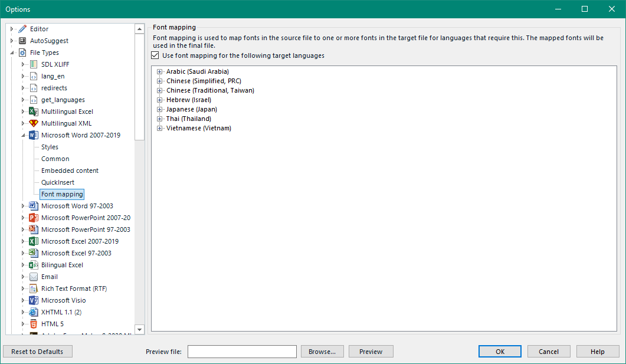Select the SDL XLIFF file type

(55, 64)
